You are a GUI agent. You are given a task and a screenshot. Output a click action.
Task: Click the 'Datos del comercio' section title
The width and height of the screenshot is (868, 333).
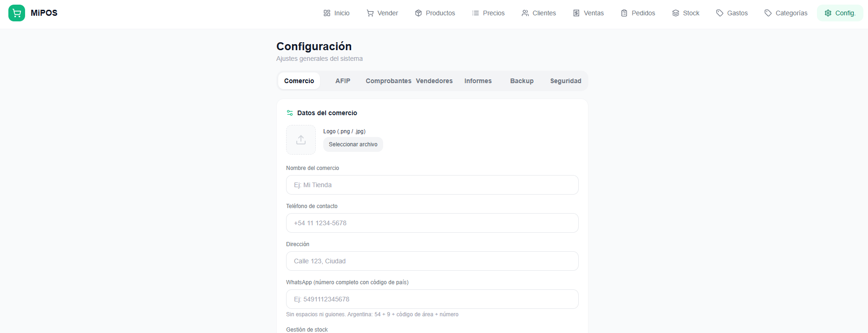[x=327, y=113]
